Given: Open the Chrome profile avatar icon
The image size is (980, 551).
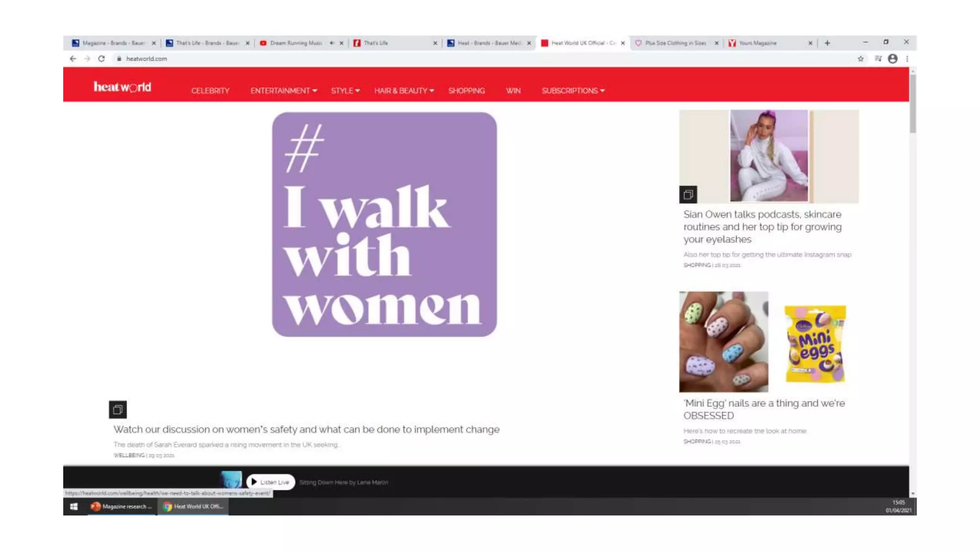Looking at the screenshot, I should [892, 58].
